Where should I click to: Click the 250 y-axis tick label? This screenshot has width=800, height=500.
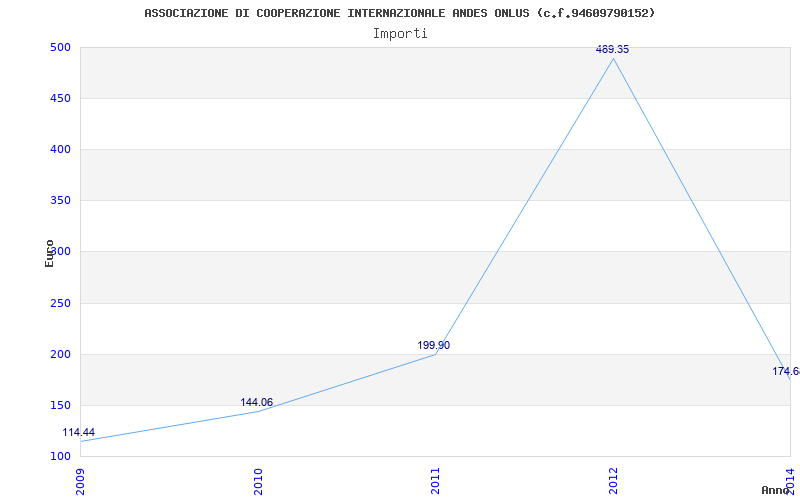tap(60, 303)
